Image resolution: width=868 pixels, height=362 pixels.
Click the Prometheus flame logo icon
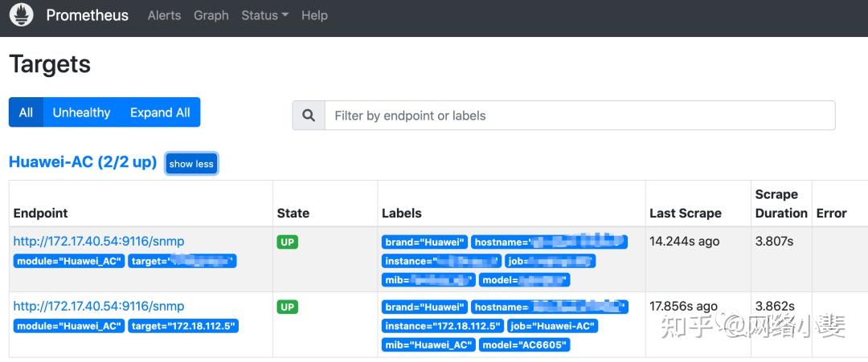[x=21, y=15]
